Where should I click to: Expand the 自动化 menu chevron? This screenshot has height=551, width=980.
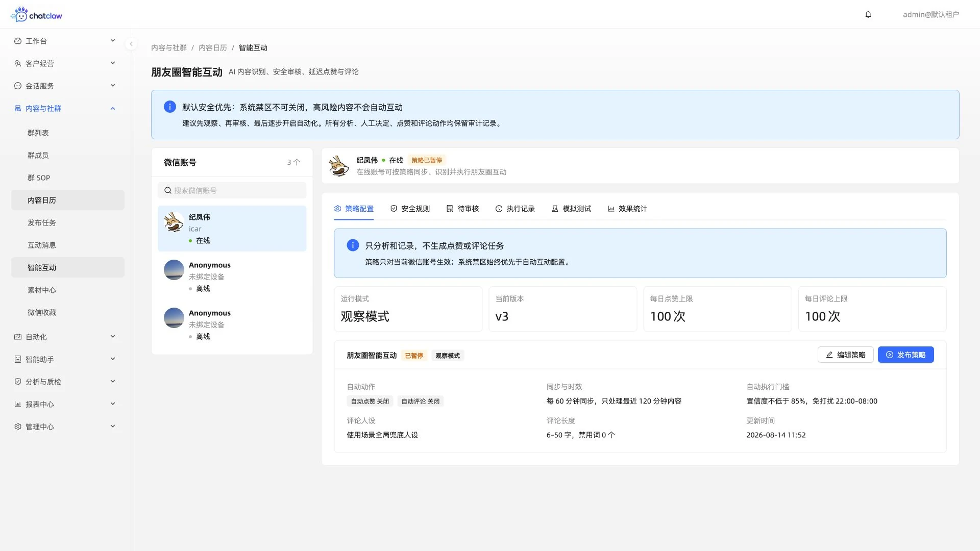click(113, 337)
